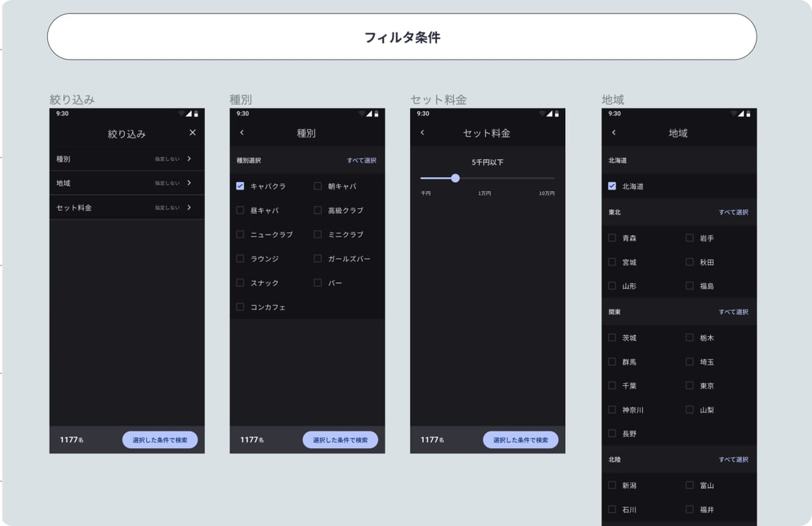Open the 種別 row chevron
The width and height of the screenshot is (812, 526).
[x=189, y=159]
